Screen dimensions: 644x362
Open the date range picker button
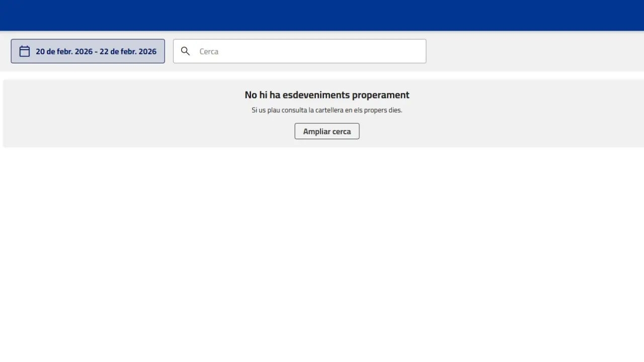(88, 51)
